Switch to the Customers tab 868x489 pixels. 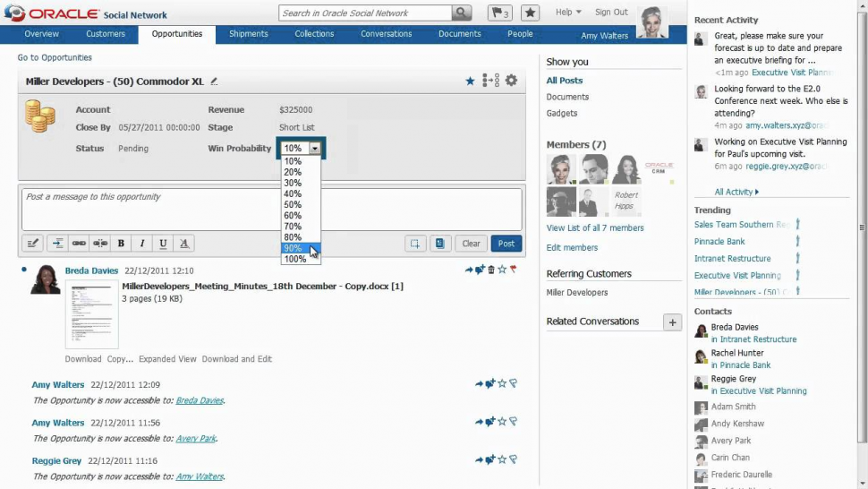click(x=106, y=34)
